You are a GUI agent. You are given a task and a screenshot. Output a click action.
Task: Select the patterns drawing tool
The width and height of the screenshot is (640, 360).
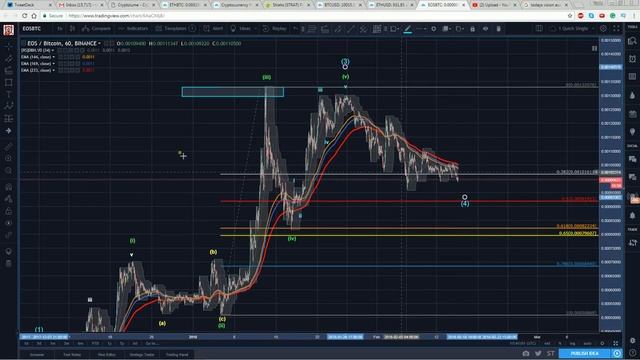point(9,106)
